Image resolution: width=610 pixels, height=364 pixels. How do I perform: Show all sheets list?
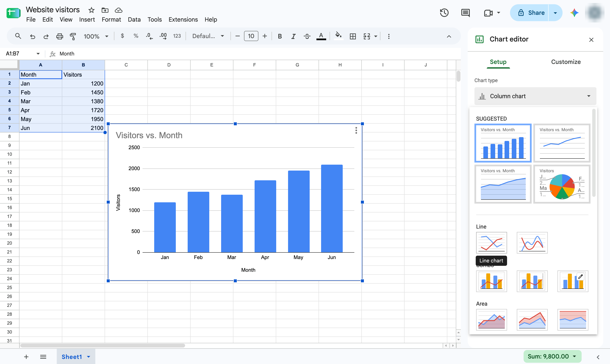43,357
